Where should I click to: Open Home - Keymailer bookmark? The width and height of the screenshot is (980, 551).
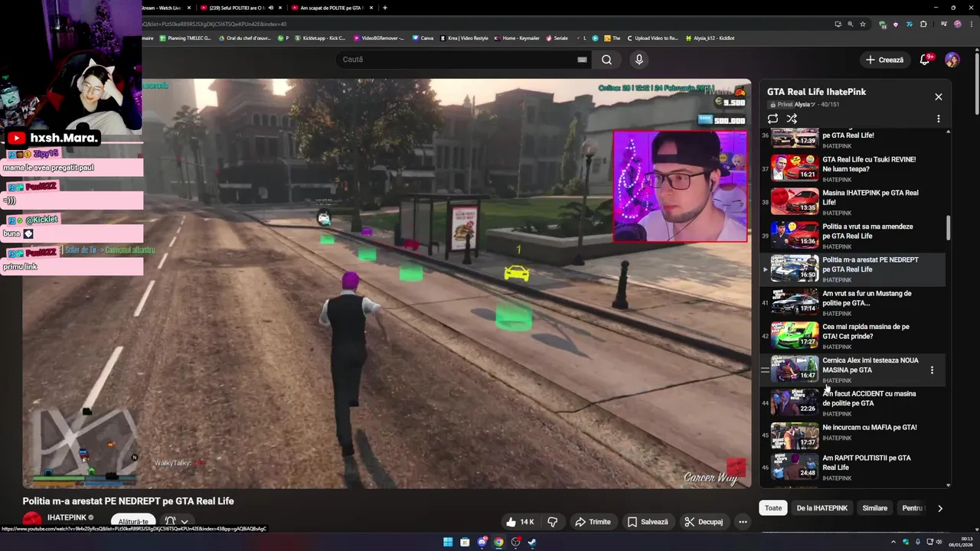[x=518, y=37]
